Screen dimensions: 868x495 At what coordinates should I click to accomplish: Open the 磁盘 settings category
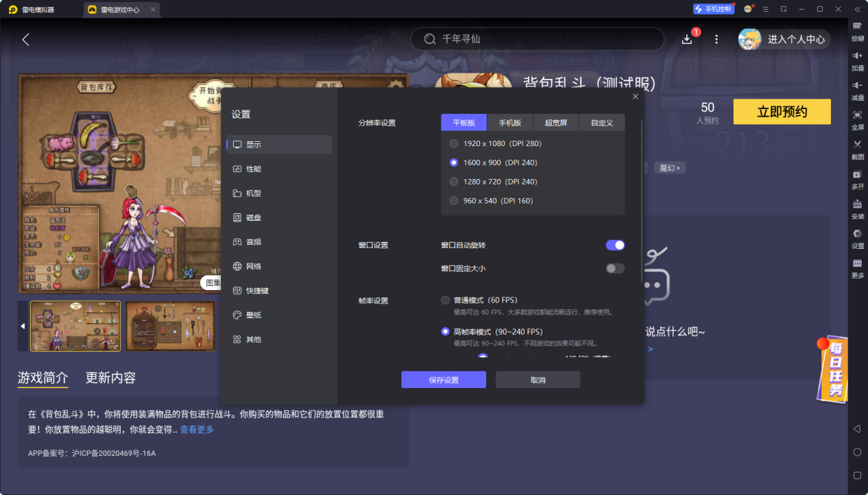tap(279, 217)
